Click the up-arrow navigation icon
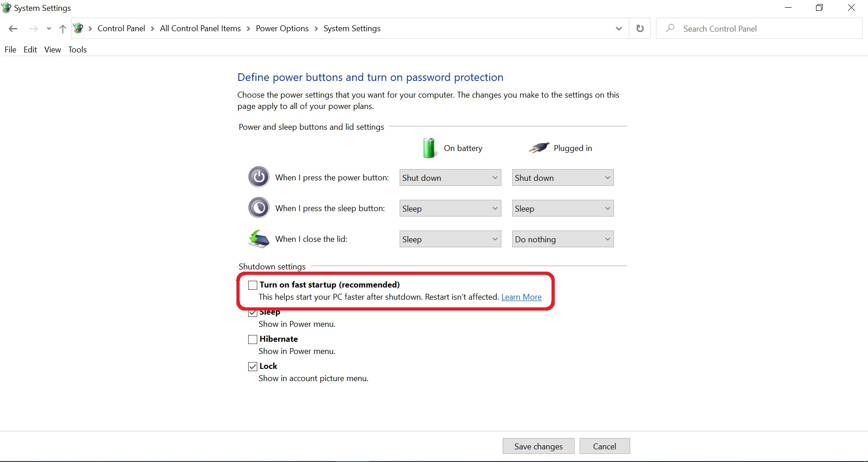This screenshot has height=462, width=868. 62,28
